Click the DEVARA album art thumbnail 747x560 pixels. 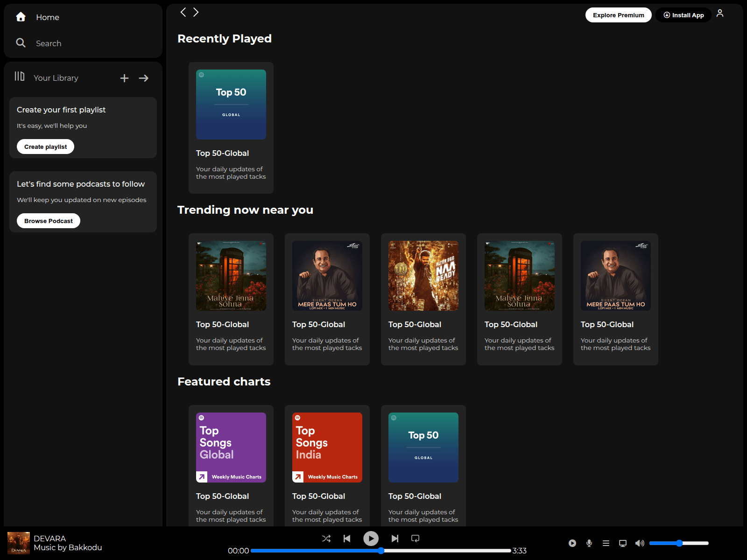[x=19, y=543]
